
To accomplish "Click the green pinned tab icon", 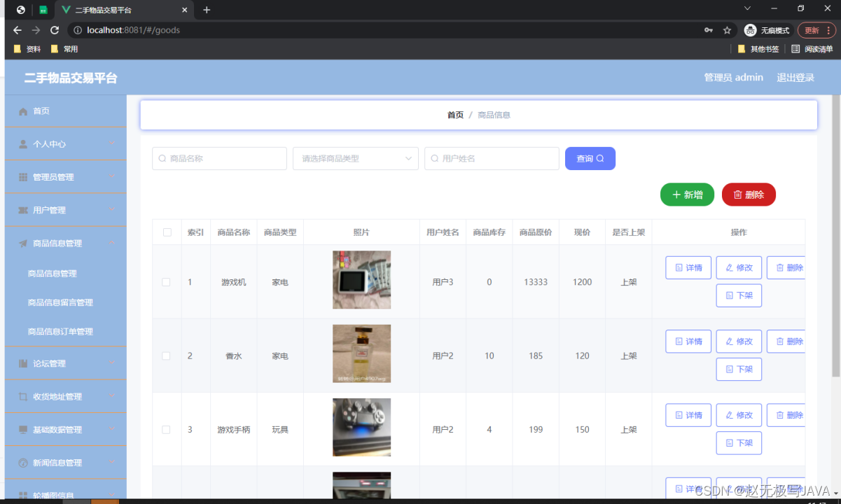I will coord(43,10).
